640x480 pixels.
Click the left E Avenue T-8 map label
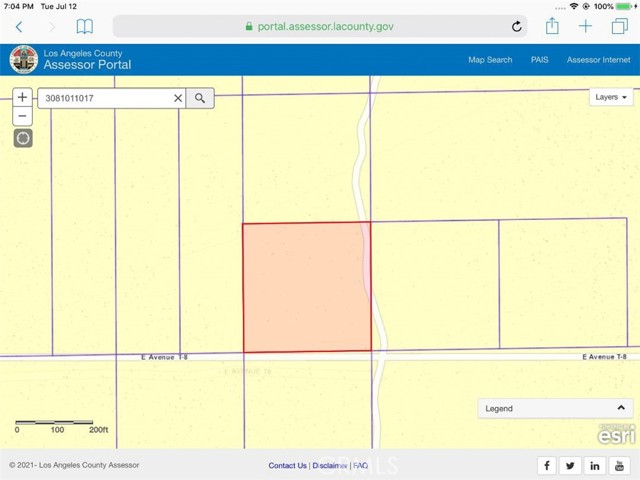pyautogui.click(x=164, y=357)
